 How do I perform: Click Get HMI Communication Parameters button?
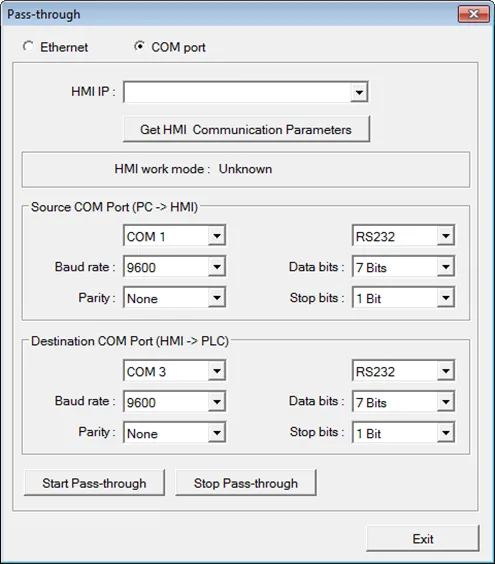[x=246, y=129]
